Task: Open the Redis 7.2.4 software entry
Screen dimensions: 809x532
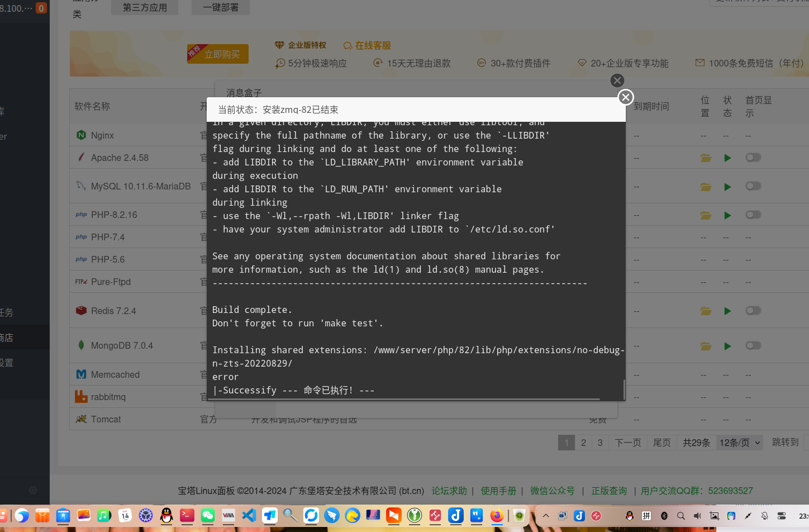Action: [113, 311]
